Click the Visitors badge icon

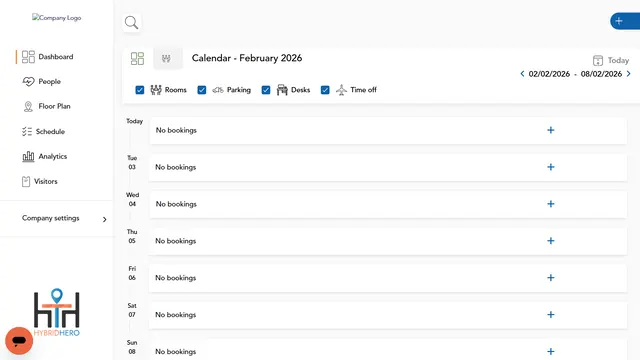pos(26,181)
